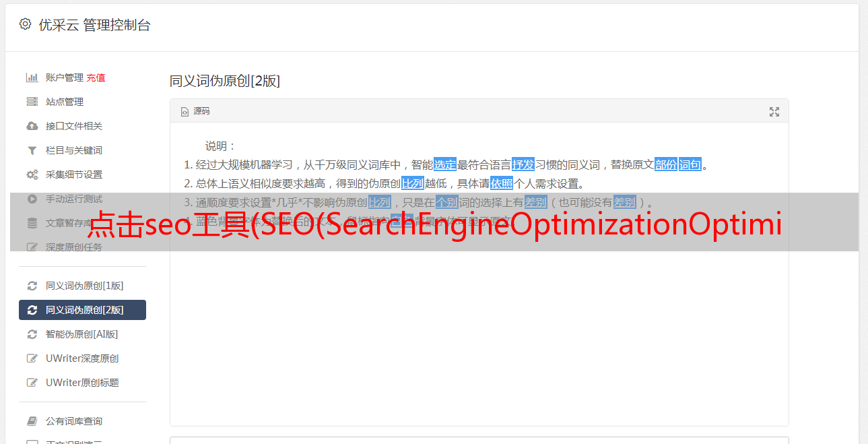Open 智能伪原创[AI版] in the sidebar
This screenshot has width=868, height=444.
click(82, 334)
